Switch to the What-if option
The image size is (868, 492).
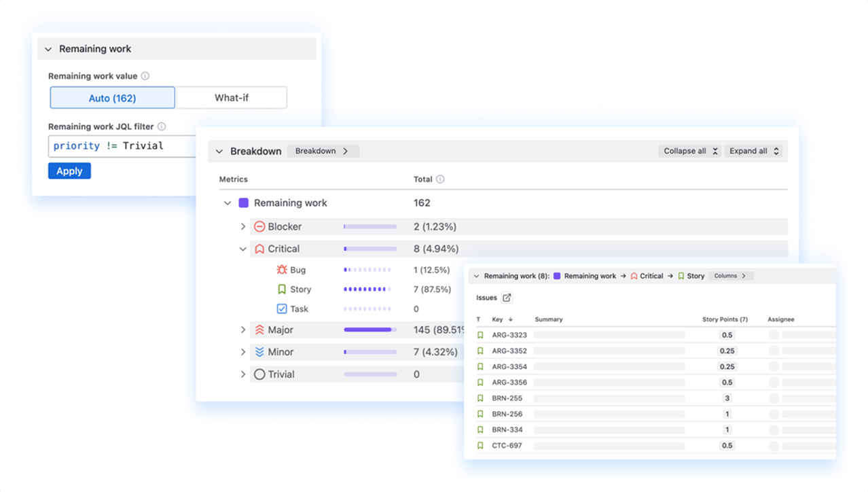click(x=232, y=98)
